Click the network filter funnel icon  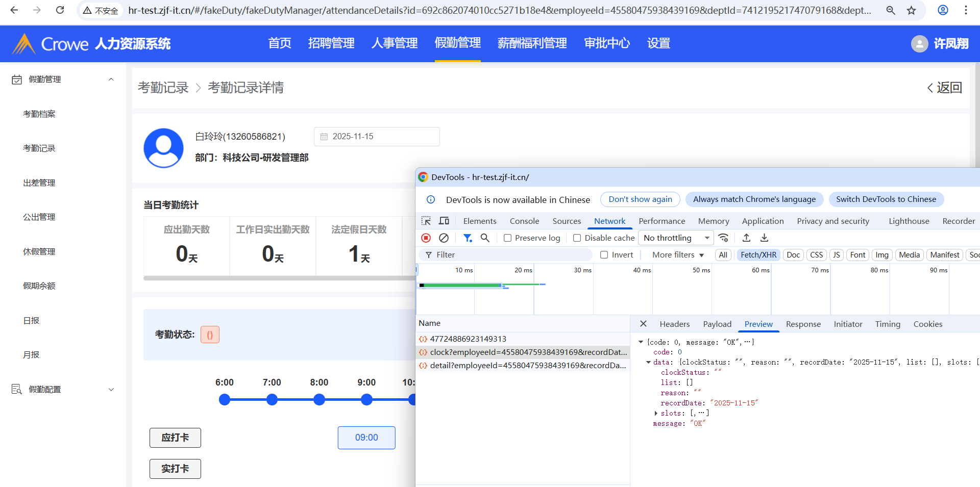(x=467, y=238)
